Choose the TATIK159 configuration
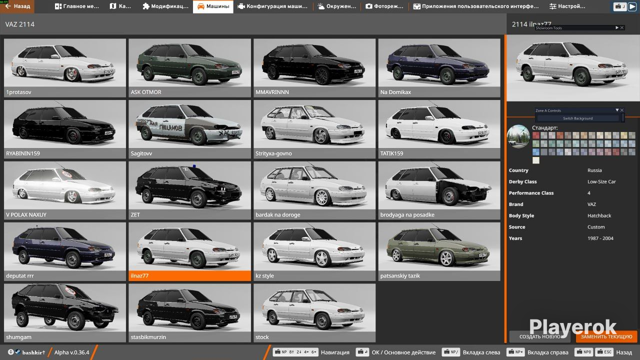Image resolution: width=640 pixels, height=360 pixels. tap(439, 129)
